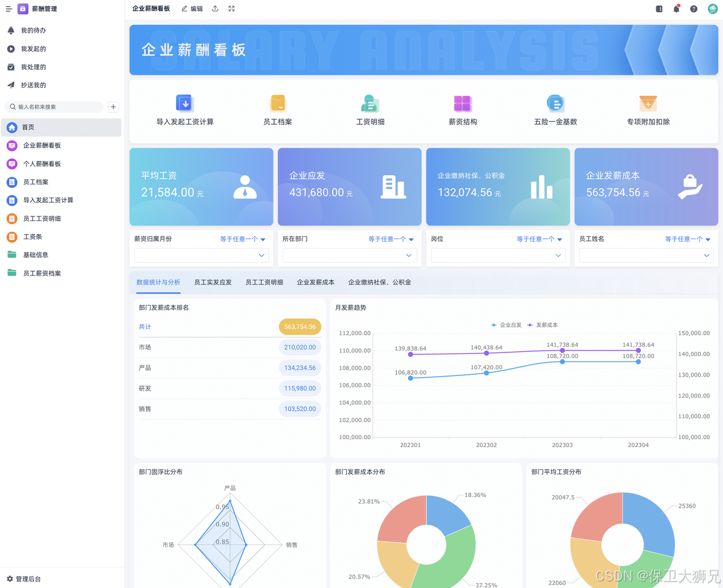Viewport: 723px width, 588px height.
Task: Expand the 员工薪资档案 folder
Action: click(61, 273)
